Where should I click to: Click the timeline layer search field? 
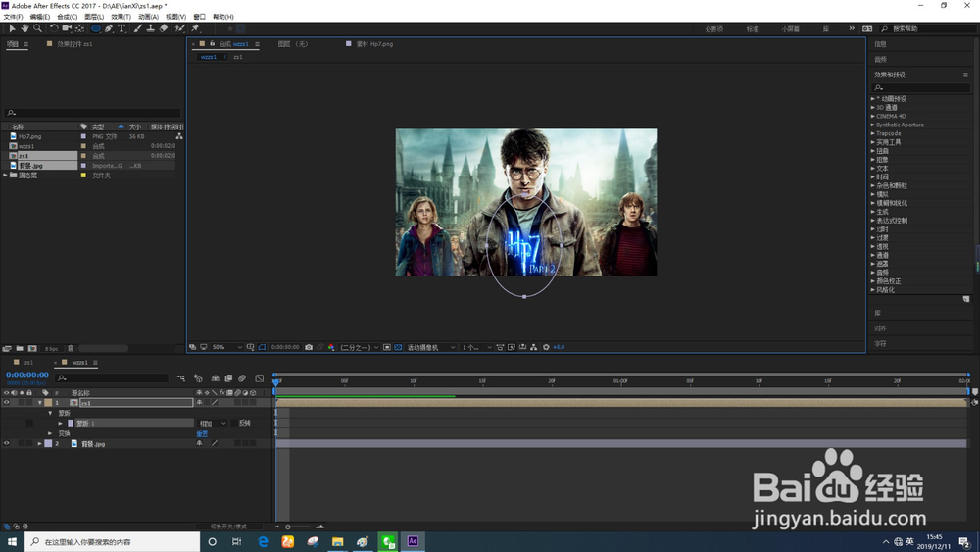click(x=113, y=377)
